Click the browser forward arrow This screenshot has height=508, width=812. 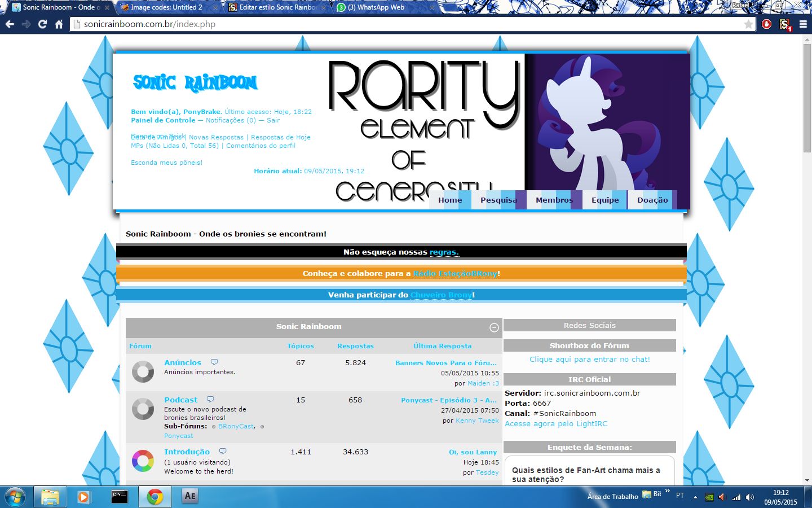pyautogui.click(x=26, y=24)
